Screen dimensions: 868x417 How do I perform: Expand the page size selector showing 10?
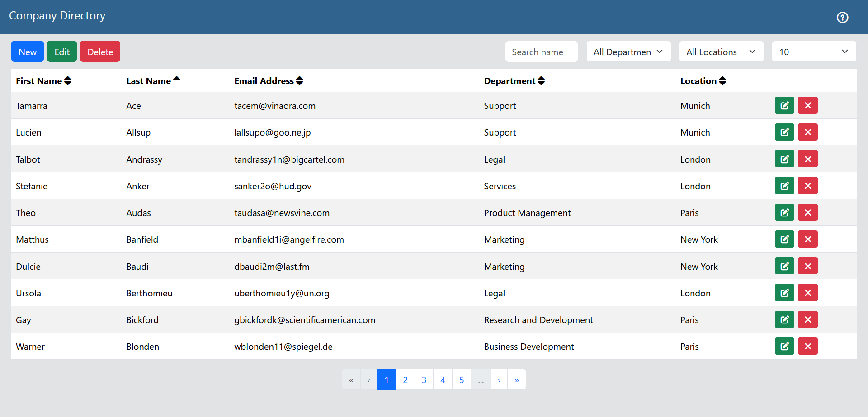[x=814, y=52]
